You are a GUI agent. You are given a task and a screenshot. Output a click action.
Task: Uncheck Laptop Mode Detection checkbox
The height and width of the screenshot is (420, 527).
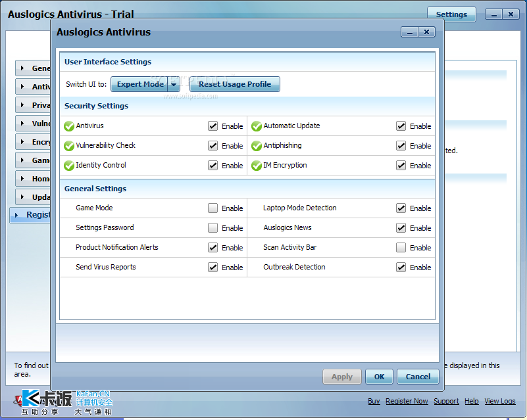click(401, 208)
